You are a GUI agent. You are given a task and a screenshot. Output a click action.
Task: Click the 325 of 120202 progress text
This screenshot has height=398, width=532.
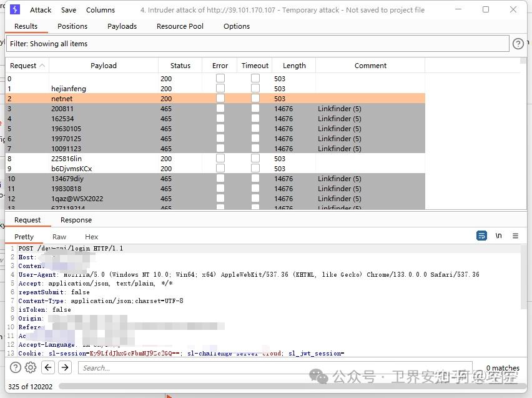point(30,387)
